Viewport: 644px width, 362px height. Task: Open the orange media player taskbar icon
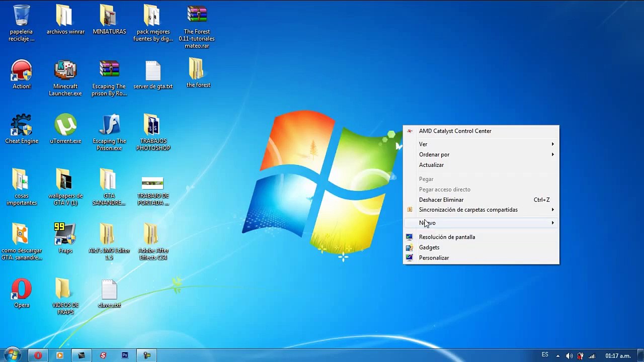pos(59,355)
